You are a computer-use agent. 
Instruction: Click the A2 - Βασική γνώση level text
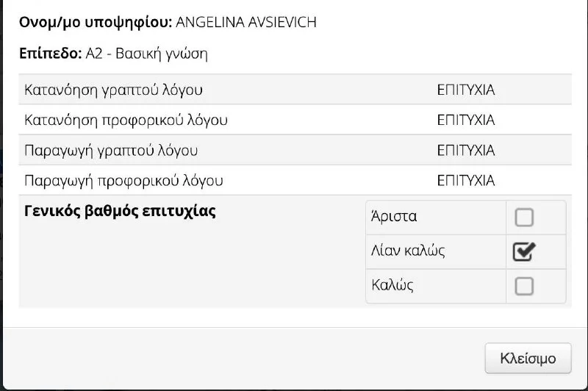tap(146, 54)
